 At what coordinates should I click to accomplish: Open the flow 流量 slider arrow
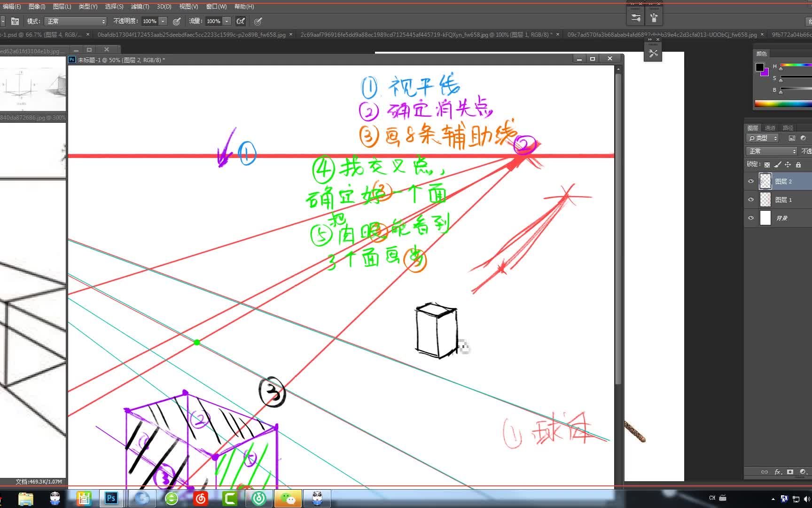point(227,21)
